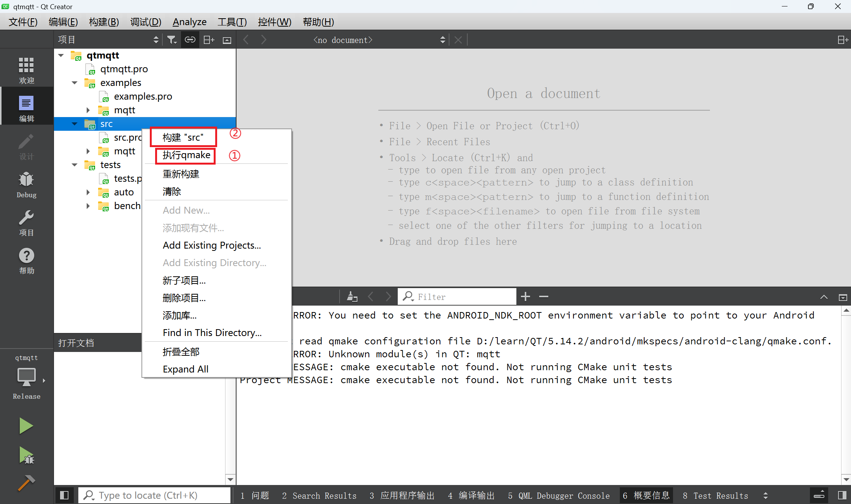Go forward in editor navigation history
The width and height of the screenshot is (851, 504).
tap(264, 40)
